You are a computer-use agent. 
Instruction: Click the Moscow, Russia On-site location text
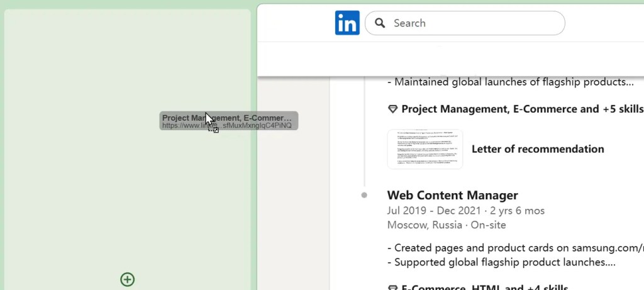point(447,225)
